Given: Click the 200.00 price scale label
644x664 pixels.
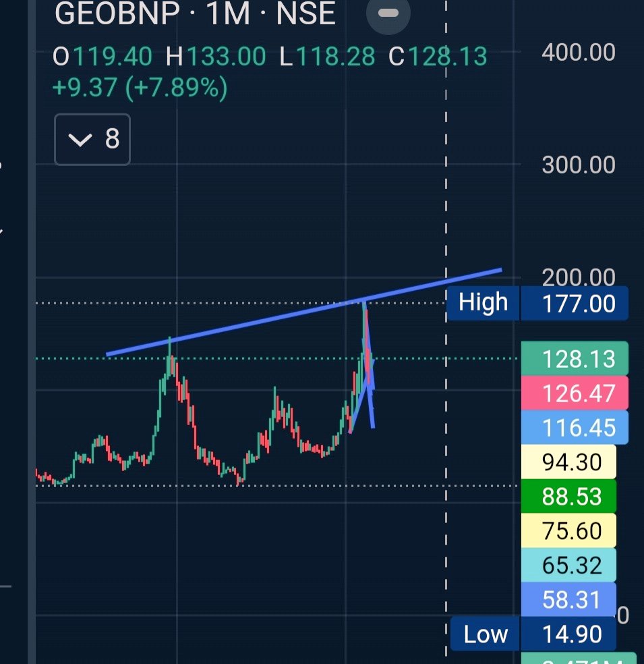Looking at the screenshot, I should coord(579,276).
